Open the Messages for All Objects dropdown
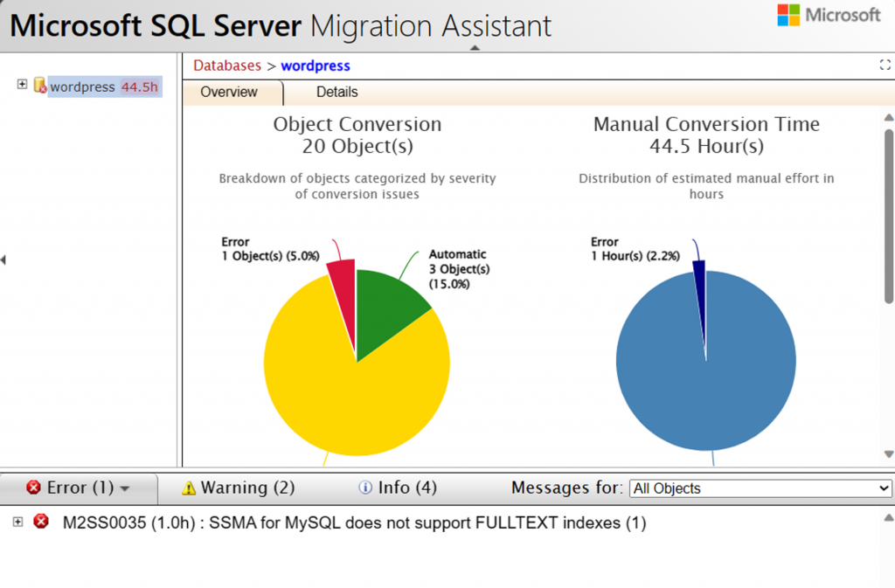The height and width of the screenshot is (588, 895). click(760, 488)
